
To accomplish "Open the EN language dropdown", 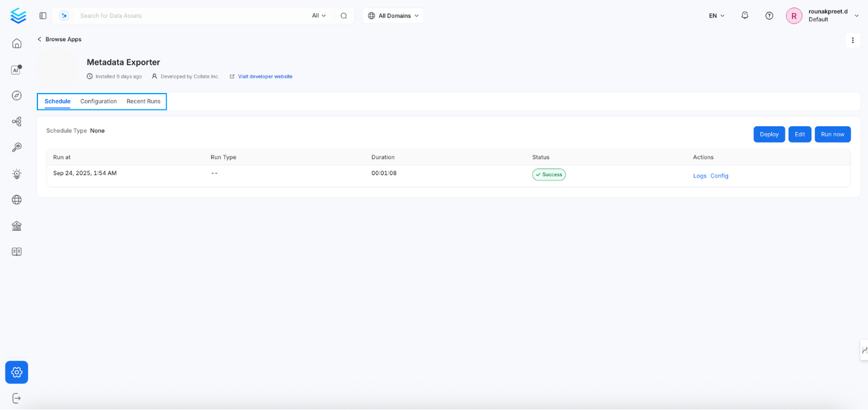I will (x=715, y=15).
